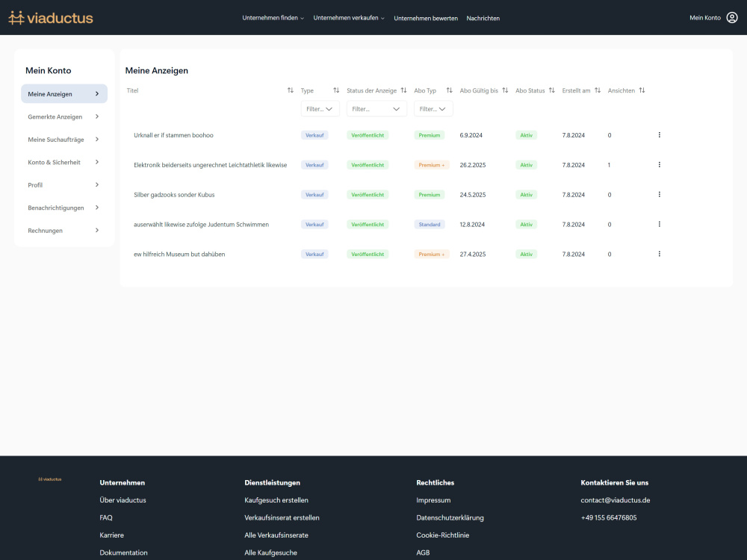Viewport: 747px width, 560px height.
Task: Click date 12.8.2024 in table
Action: pyautogui.click(x=472, y=224)
